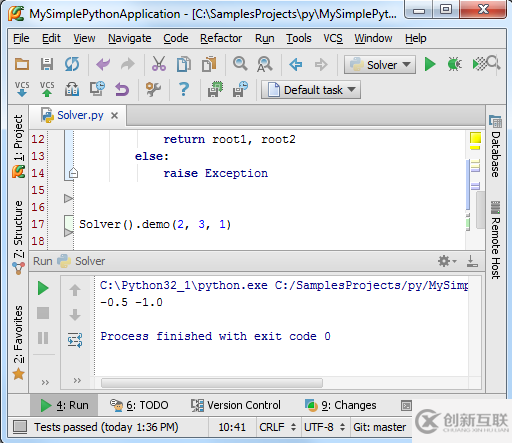Click the Synchronize refresh icon
The width and height of the screenshot is (512, 443).
click(x=72, y=64)
